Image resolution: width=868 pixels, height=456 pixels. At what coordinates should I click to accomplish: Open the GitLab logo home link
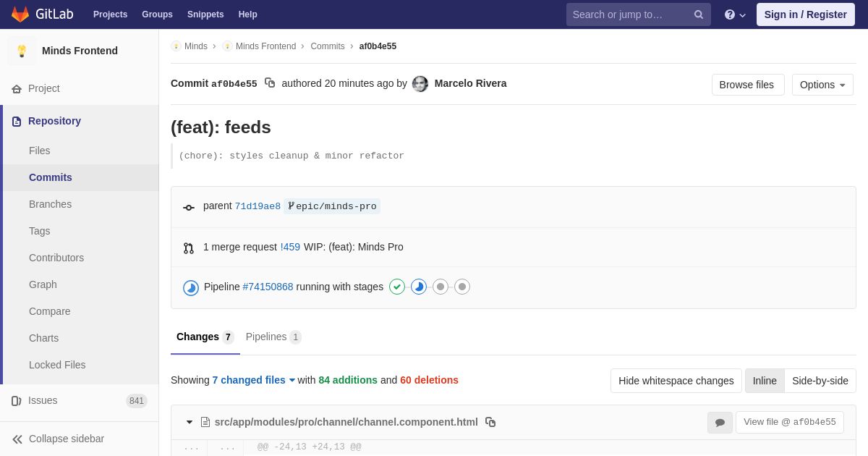(x=42, y=14)
